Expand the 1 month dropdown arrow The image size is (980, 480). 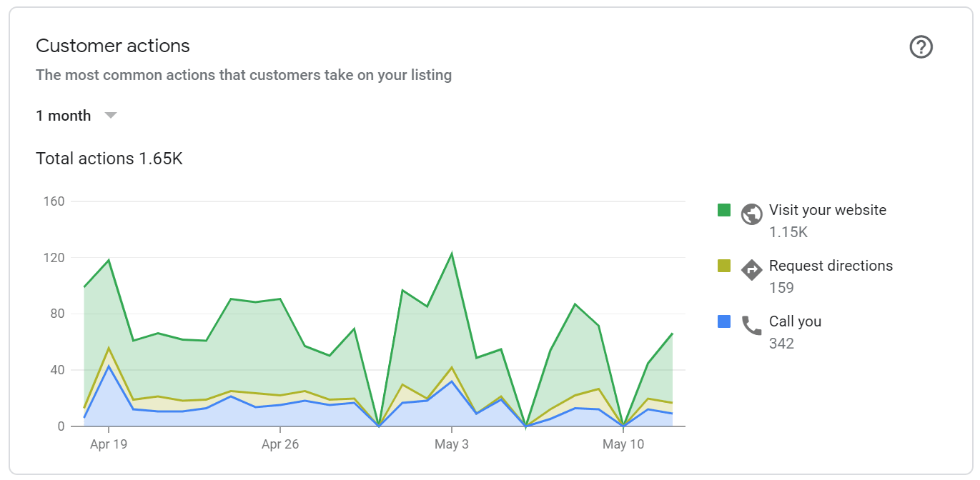pos(110,115)
